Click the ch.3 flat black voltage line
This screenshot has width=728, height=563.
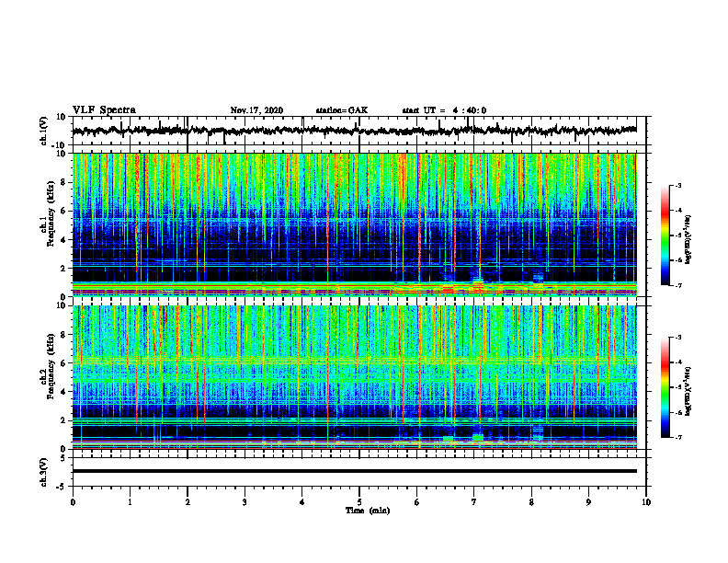click(x=354, y=471)
